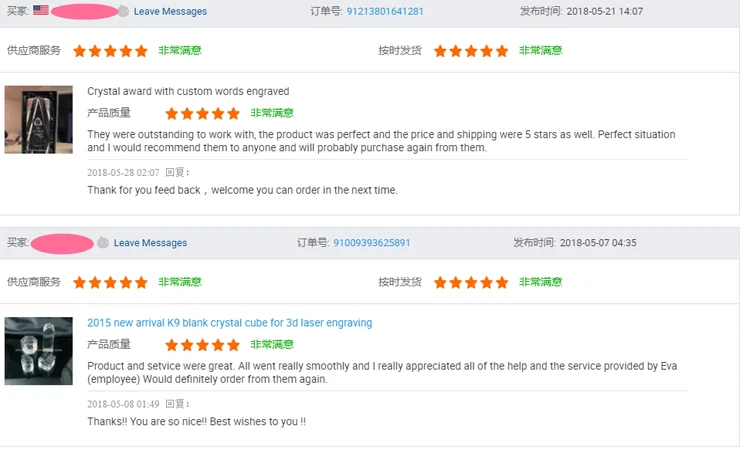This screenshot has width=750, height=453.
Task: Click second review's product quality star rating
Action: tap(202, 345)
